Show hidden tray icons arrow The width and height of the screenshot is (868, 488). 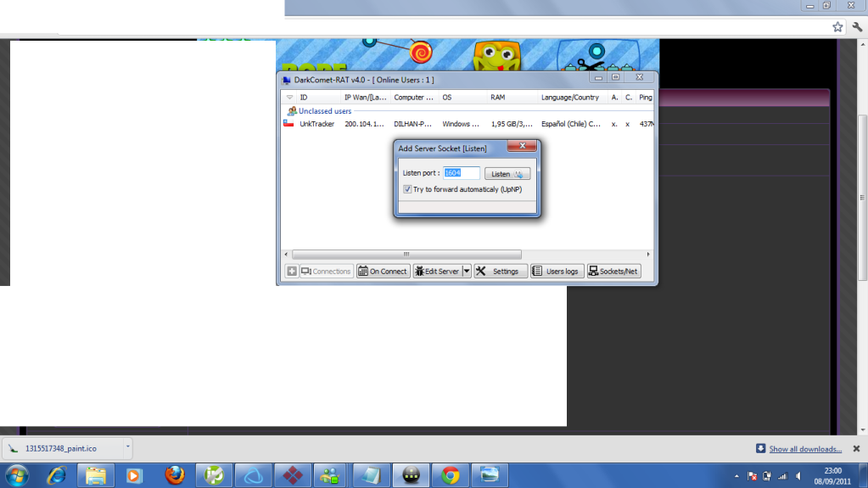(x=736, y=476)
